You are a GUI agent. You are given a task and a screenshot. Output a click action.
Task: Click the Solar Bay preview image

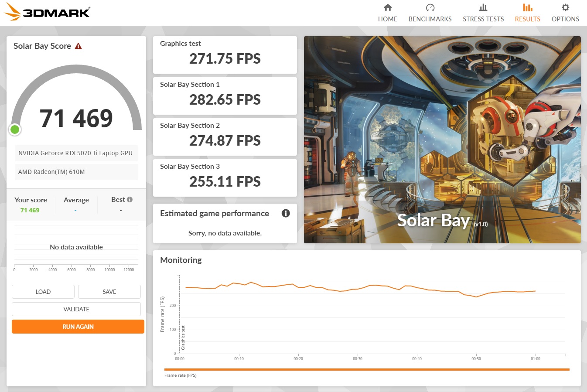[x=442, y=140]
